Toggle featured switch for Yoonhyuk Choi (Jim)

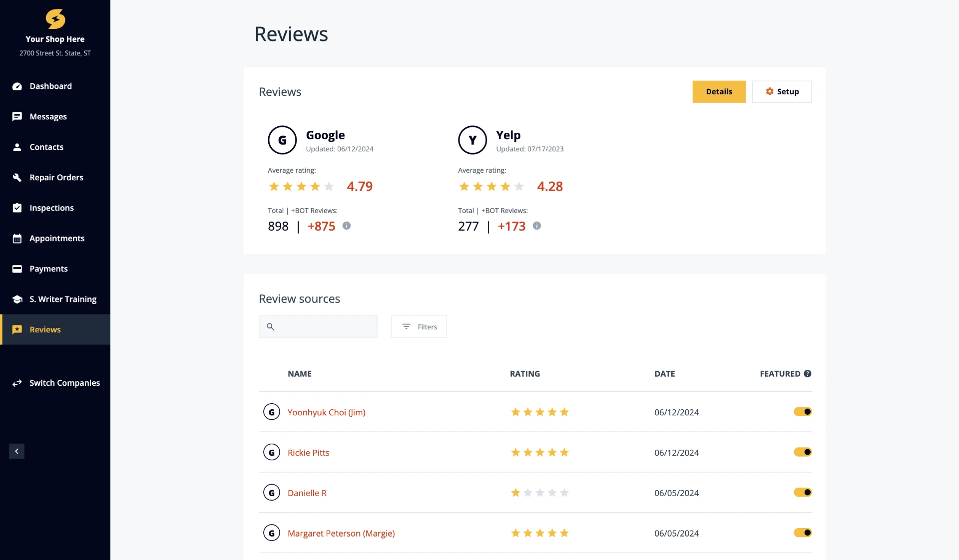pos(803,412)
